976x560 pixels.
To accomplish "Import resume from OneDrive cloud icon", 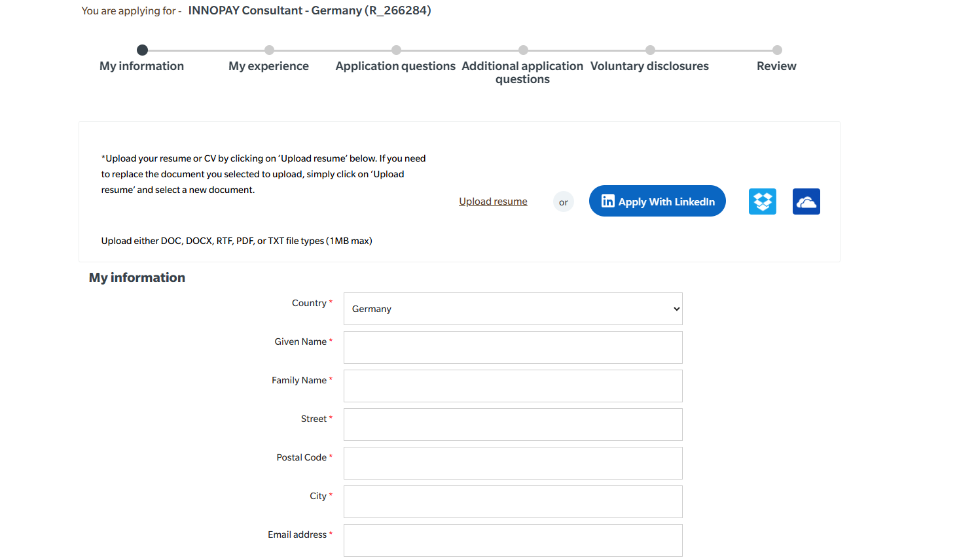I will [x=806, y=201].
